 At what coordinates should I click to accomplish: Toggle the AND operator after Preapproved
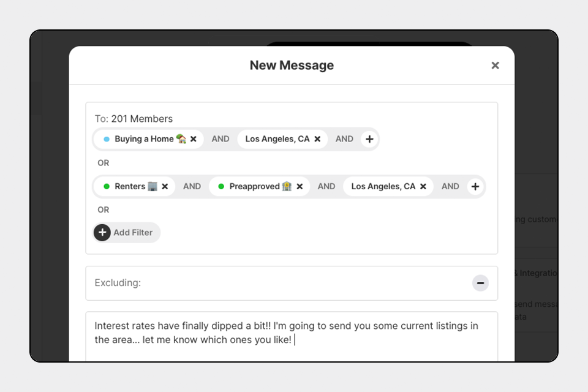(326, 186)
